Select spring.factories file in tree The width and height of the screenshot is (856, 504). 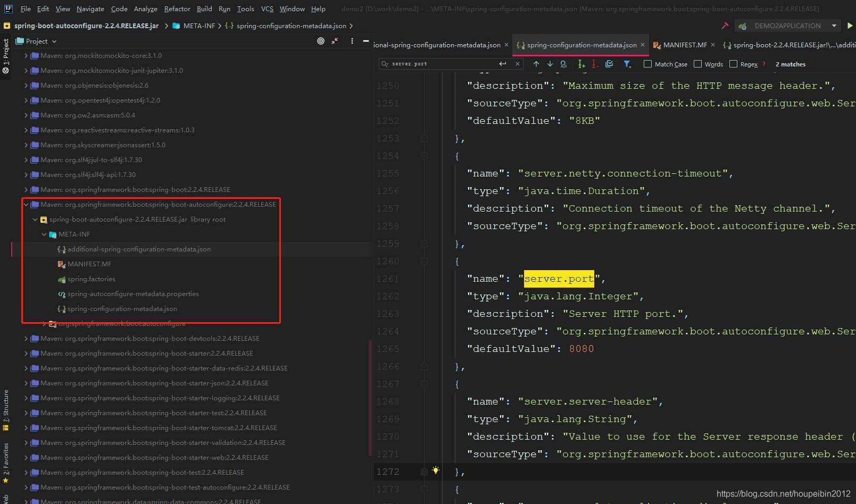91,279
